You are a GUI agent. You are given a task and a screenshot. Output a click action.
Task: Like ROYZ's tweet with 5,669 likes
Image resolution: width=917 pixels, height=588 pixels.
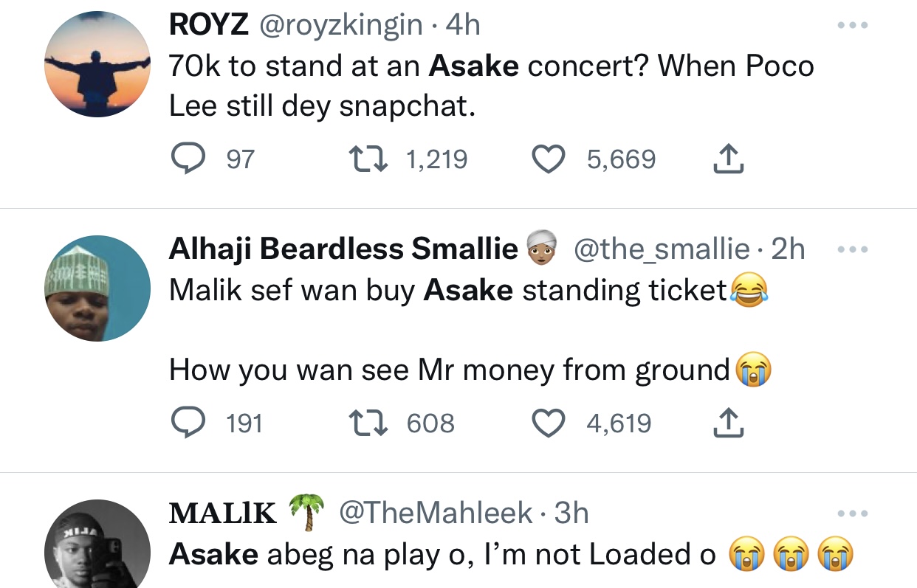547,159
